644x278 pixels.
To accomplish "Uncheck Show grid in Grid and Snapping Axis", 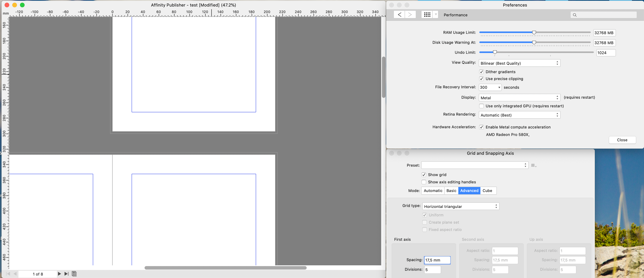I will pyautogui.click(x=424, y=175).
